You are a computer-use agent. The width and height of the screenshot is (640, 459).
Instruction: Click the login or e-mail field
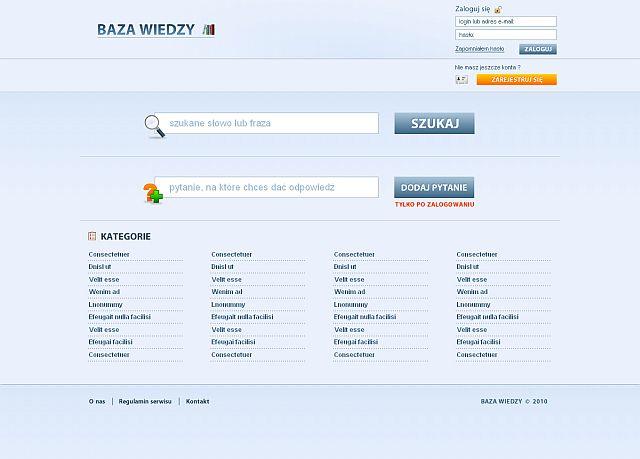505,21
